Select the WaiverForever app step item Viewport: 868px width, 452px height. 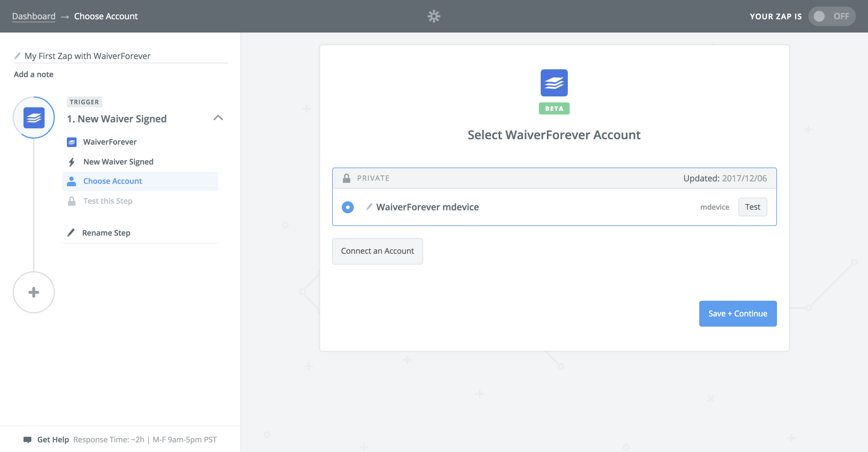pos(110,142)
